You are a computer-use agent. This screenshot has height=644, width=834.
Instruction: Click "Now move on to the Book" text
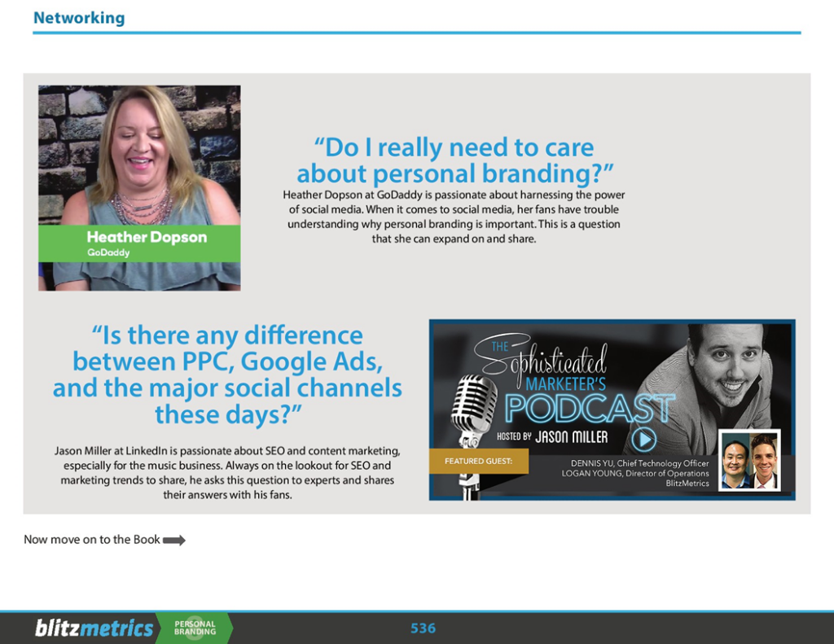tap(91, 539)
